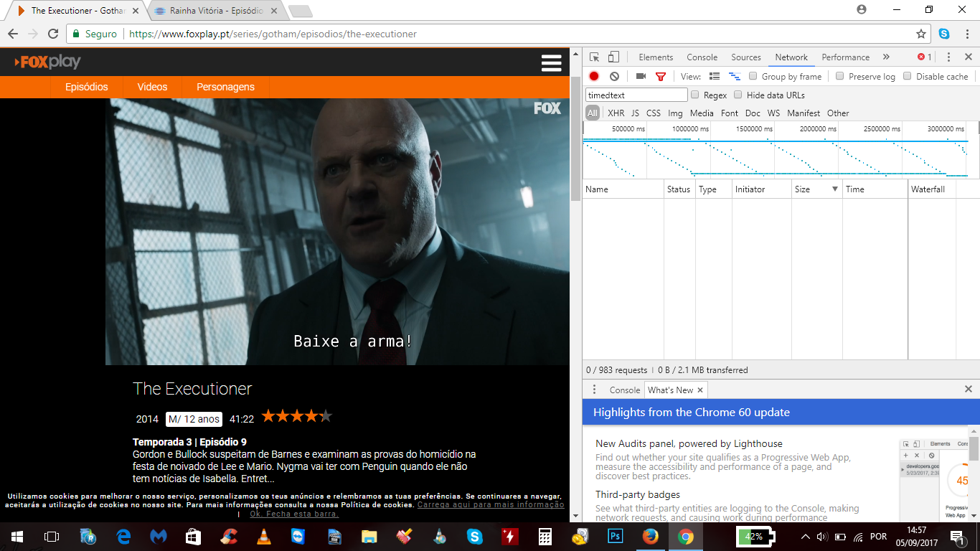Open the FOX Play hamburger menu

(x=551, y=63)
